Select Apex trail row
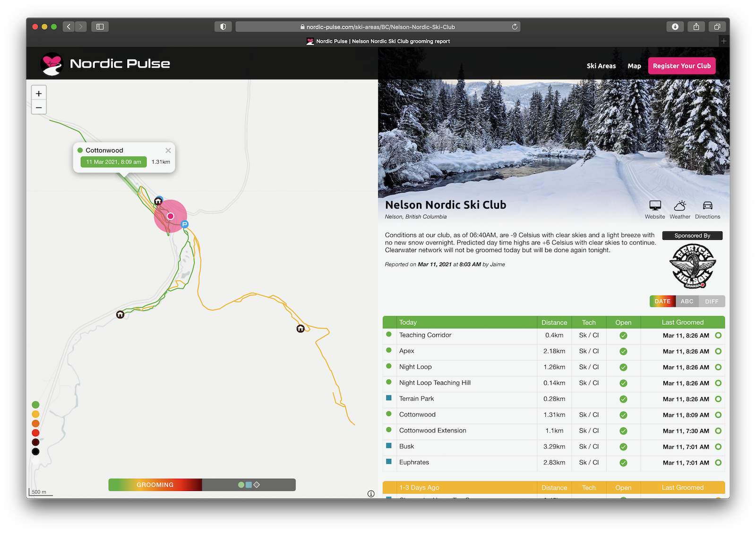Image resolution: width=756 pixels, height=533 pixels. pos(554,352)
